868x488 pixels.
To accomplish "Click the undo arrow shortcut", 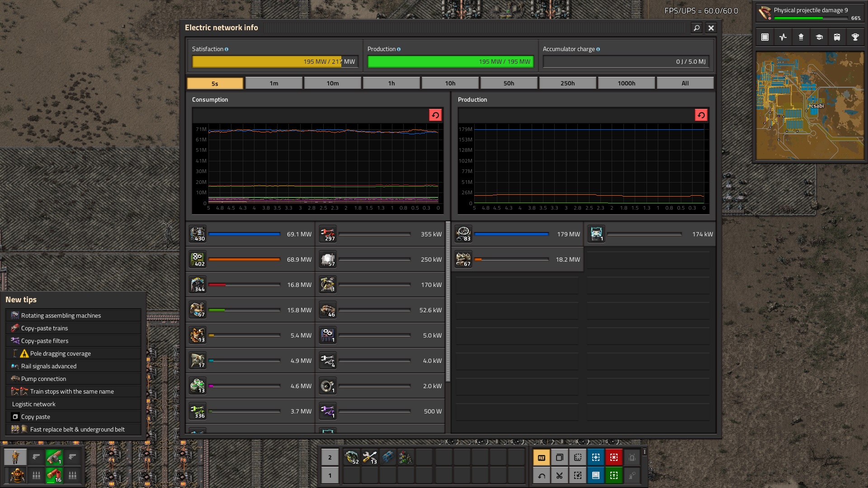I will (x=542, y=475).
